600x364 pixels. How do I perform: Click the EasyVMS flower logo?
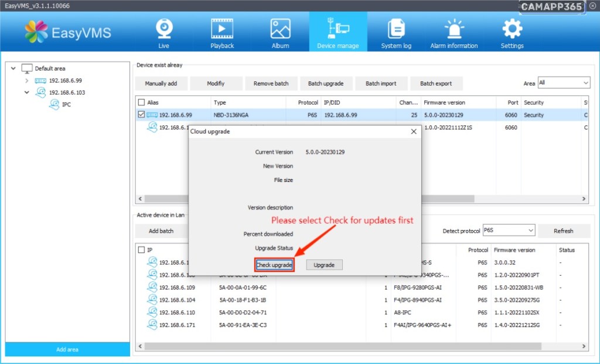[x=36, y=32]
